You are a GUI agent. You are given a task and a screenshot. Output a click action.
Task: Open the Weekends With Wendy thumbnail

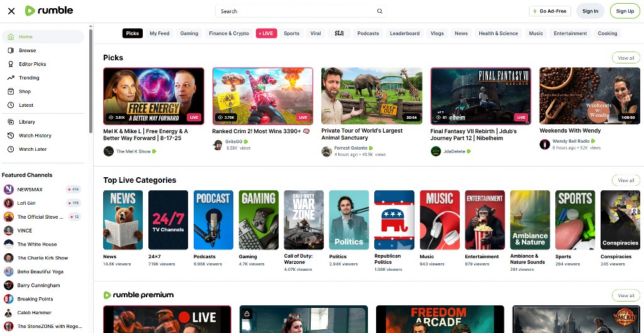pos(590,96)
